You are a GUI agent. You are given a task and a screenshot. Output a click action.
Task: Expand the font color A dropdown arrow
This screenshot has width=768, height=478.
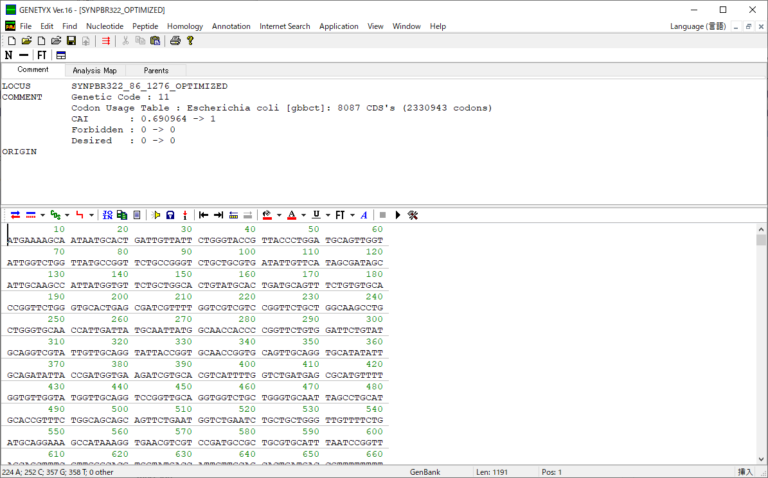pyautogui.click(x=303, y=215)
